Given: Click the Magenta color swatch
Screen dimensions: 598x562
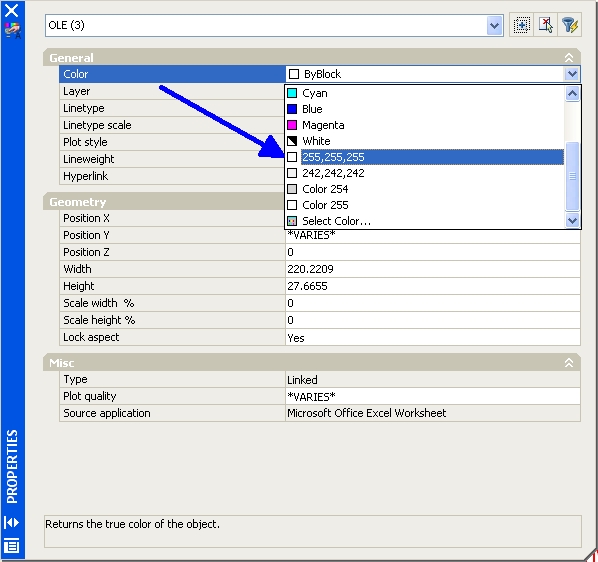Looking at the screenshot, I should tap(292, 125).
